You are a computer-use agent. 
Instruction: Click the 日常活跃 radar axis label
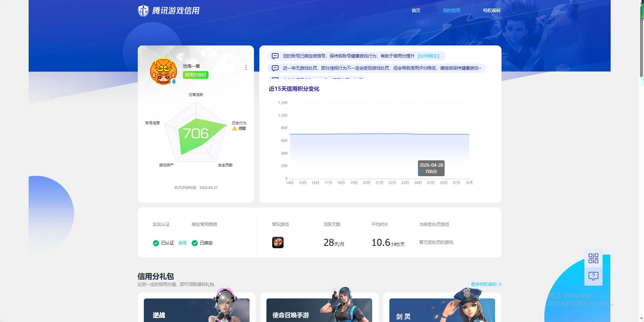(196, 95)
